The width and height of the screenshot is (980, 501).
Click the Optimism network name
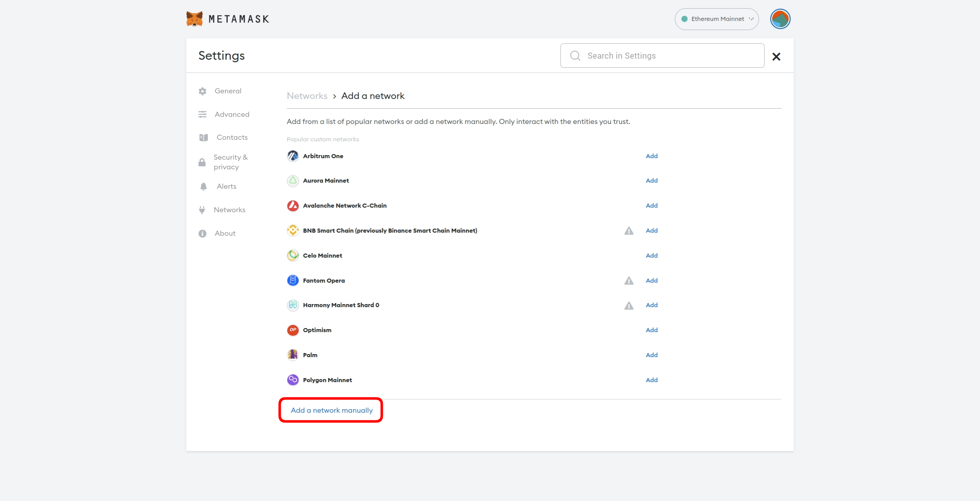(x=317, y=330)
